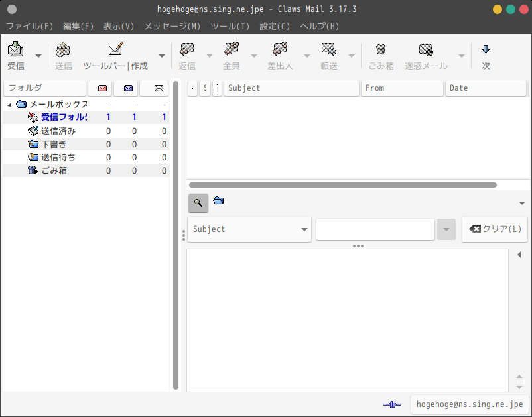Open the dropdown arrow next to 受信
532x417 pixels.
tap(38, 56)
